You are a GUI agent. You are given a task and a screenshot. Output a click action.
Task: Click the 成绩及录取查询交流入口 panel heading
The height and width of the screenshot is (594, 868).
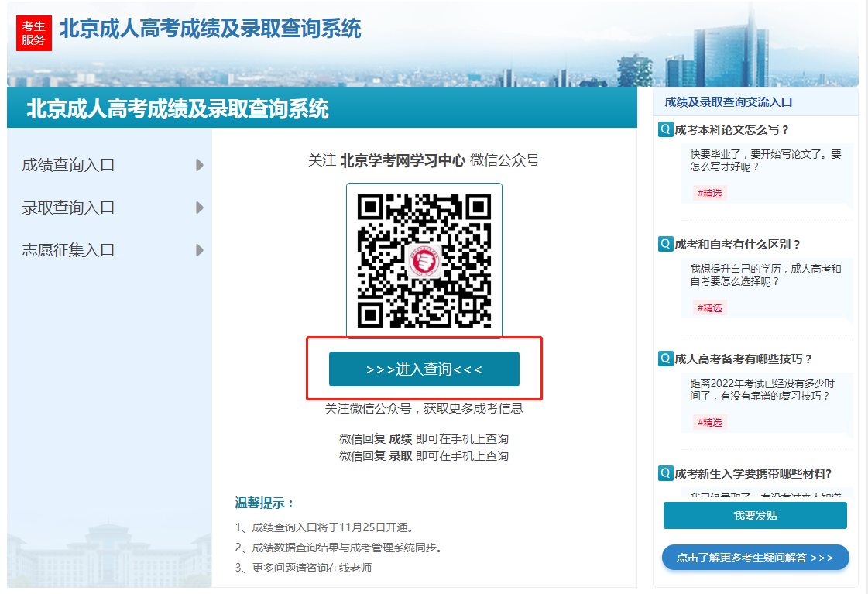(729, 102)
